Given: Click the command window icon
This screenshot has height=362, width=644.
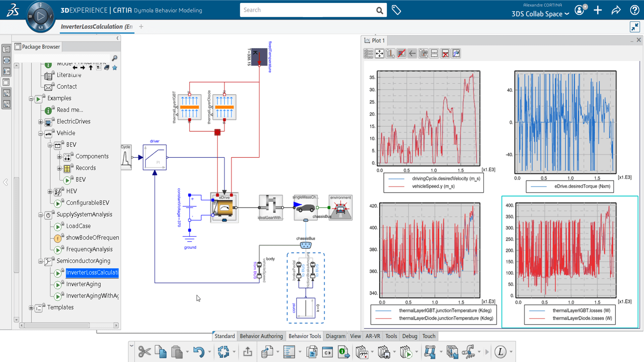Looking at the screenshot, I should [x=327, y=352].
